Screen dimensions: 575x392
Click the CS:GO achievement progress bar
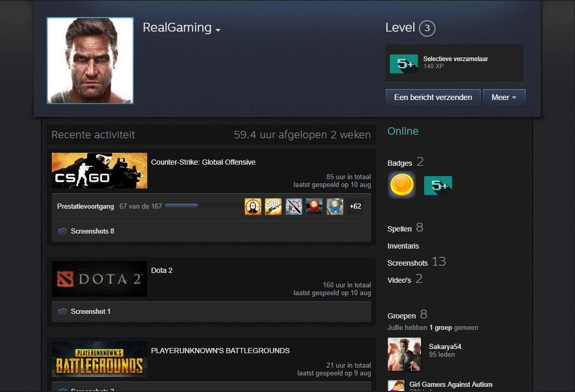click(x=204, y=206)
